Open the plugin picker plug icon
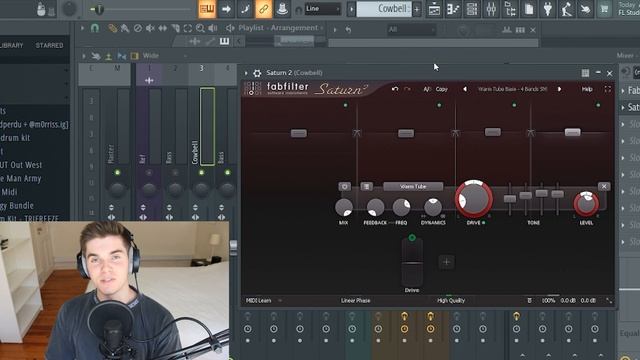The width and height of the screenshot is (640, 360). coord(548,9)
